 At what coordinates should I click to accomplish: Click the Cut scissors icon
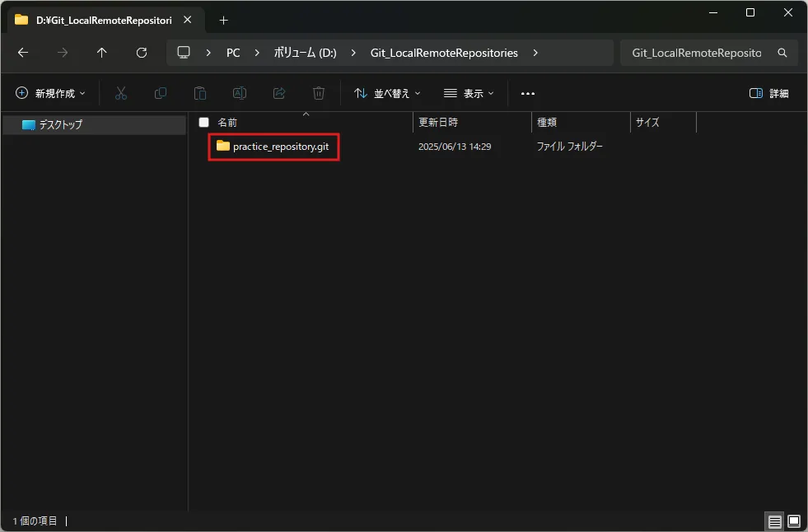point(120,93)
